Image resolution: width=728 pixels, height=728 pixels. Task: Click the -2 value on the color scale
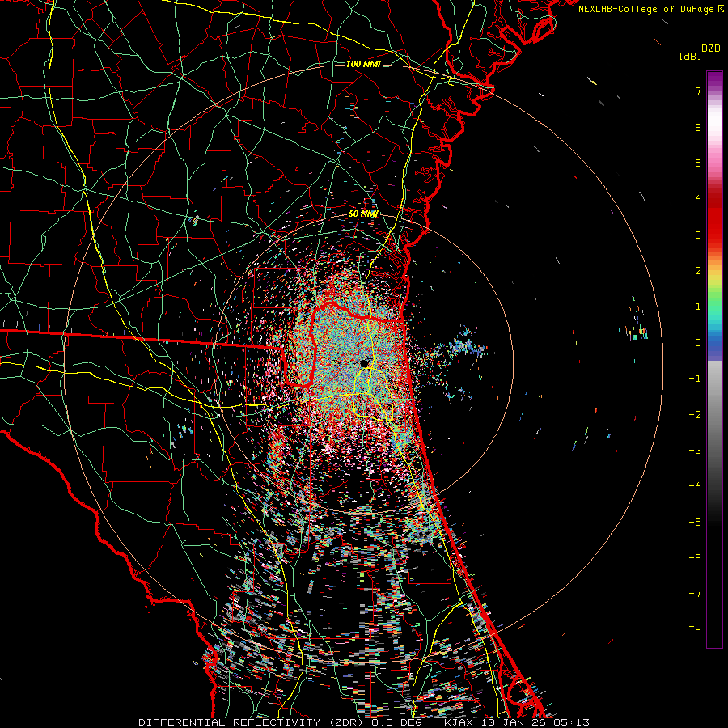pos(695,414)
